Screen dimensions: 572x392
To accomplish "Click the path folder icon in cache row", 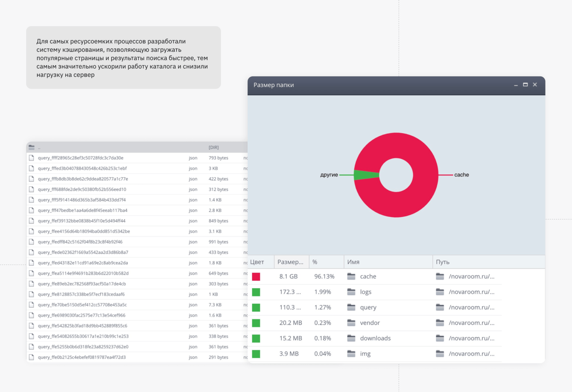I will pos(440,276).
